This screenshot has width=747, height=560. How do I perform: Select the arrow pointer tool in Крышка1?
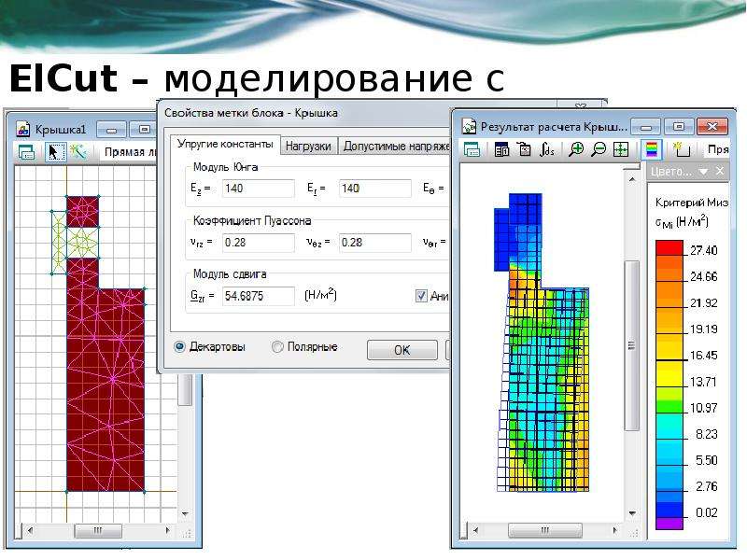(x=54, y=152)
